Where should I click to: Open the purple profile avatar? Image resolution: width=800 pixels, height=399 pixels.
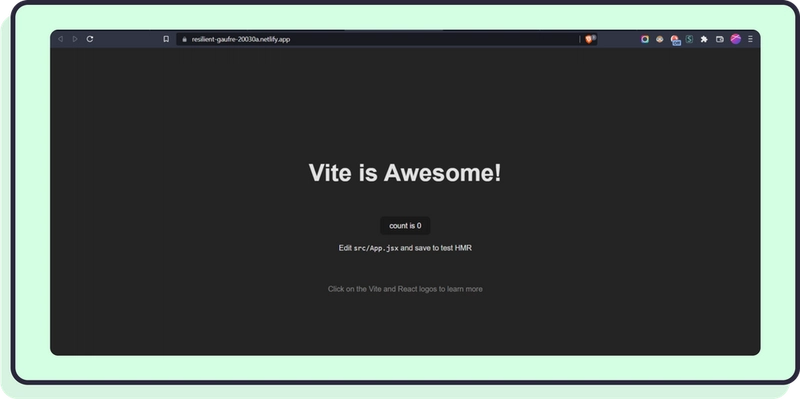pos(735,39)
